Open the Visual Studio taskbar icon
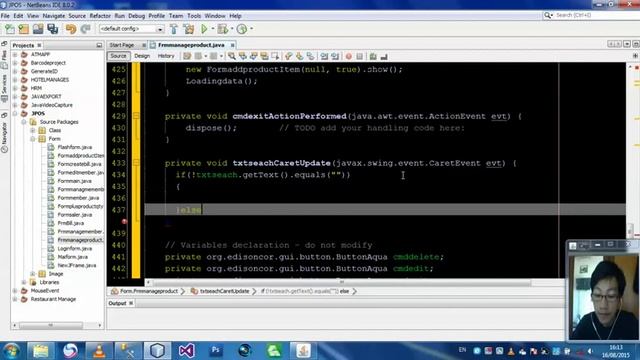640x360 pixels. tap(187, 351)
